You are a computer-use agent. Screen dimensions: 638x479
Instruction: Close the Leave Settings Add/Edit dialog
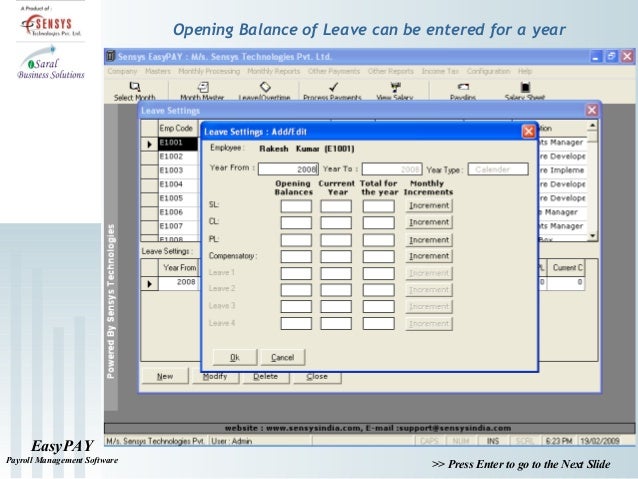point(528,131)
